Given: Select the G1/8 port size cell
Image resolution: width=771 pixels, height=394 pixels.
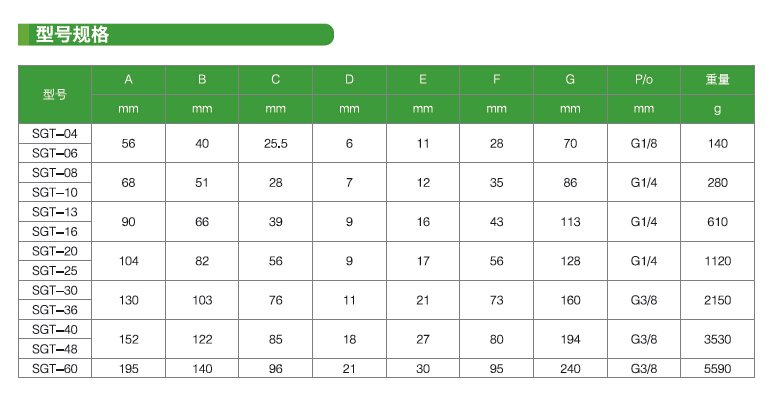Looking at the screenshot, I should click(644, 144).
